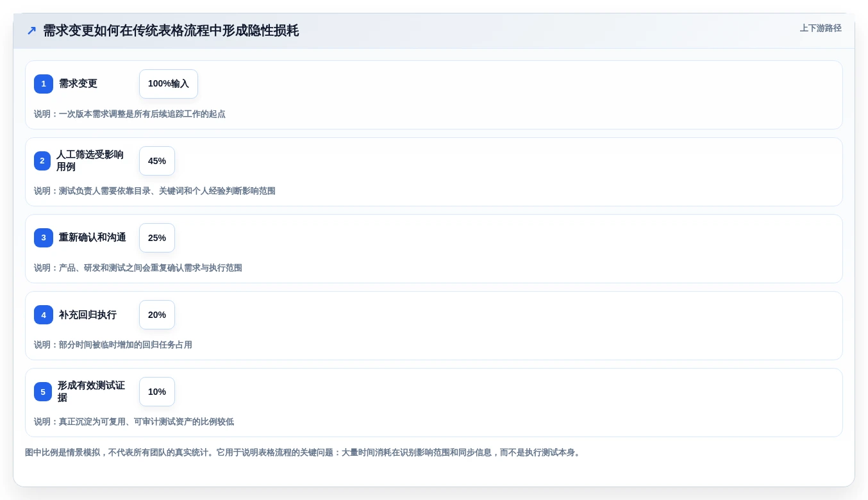This screenshot has width=868, height=500.
Task: Click description about 测试负责人需要依靠目录
Action: click(154, 191)
